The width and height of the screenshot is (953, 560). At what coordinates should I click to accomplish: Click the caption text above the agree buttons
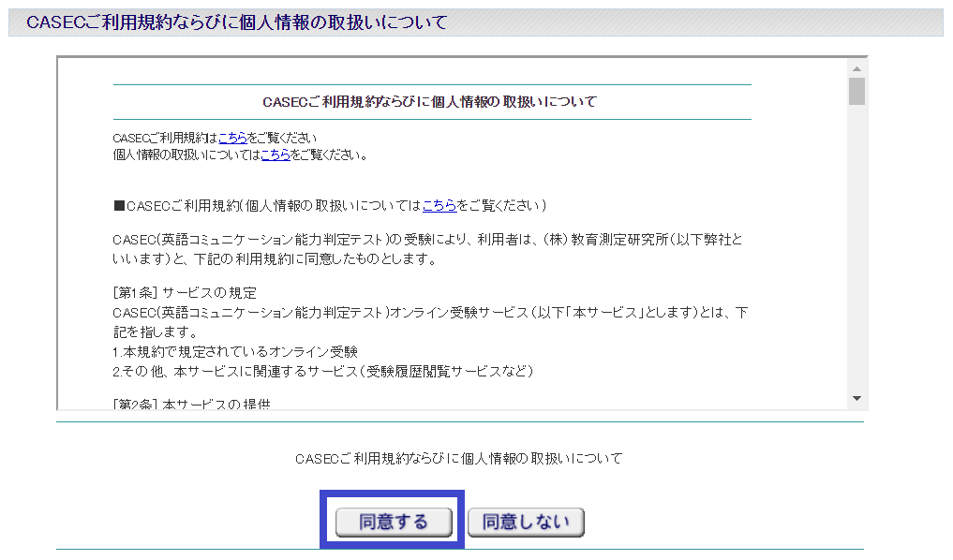458,459
